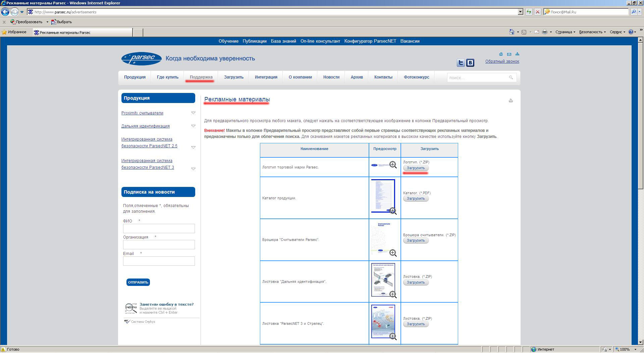Click the browser Forward arrow button
The height and width of the screenshot is (353, 644).
pos(14,12)
